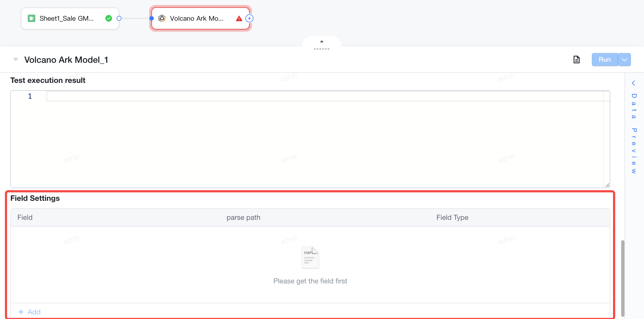Select the Sheet1_Sale GM node

(x=70, y=18)
